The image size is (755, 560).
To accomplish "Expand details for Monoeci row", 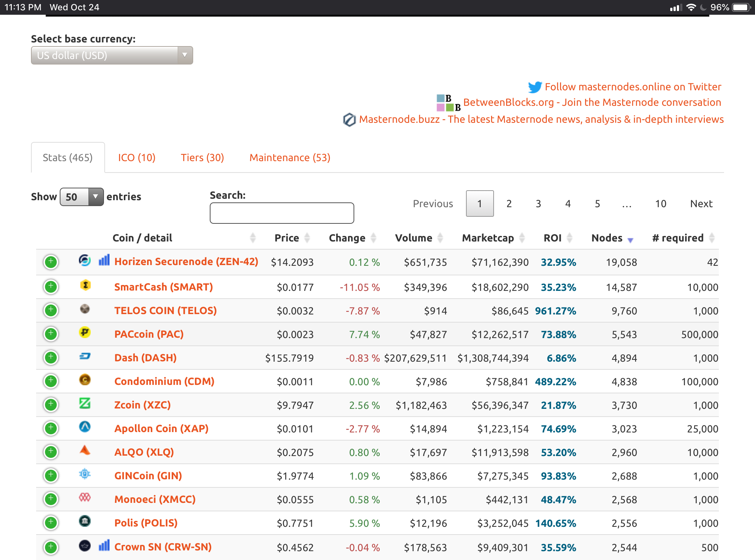I will point(51,499).
